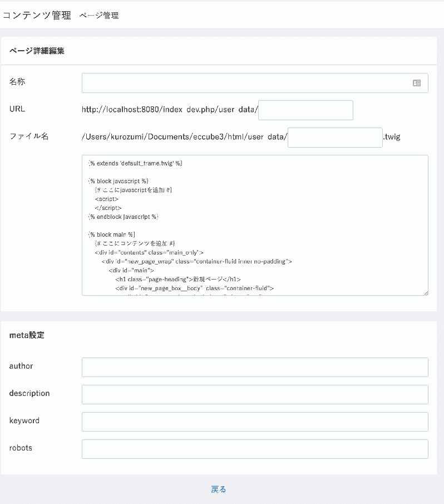Grab the textarea resize handle corner
Screen dimensions: 444x504
[x=426, y=293]
